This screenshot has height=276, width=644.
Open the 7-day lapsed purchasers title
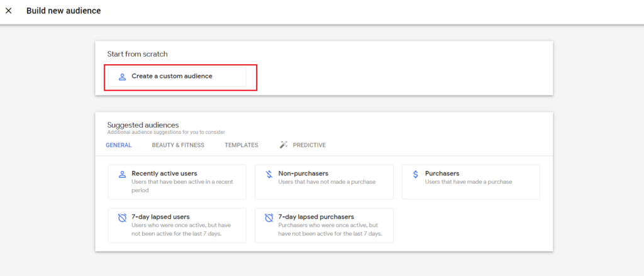coord(316,216)
